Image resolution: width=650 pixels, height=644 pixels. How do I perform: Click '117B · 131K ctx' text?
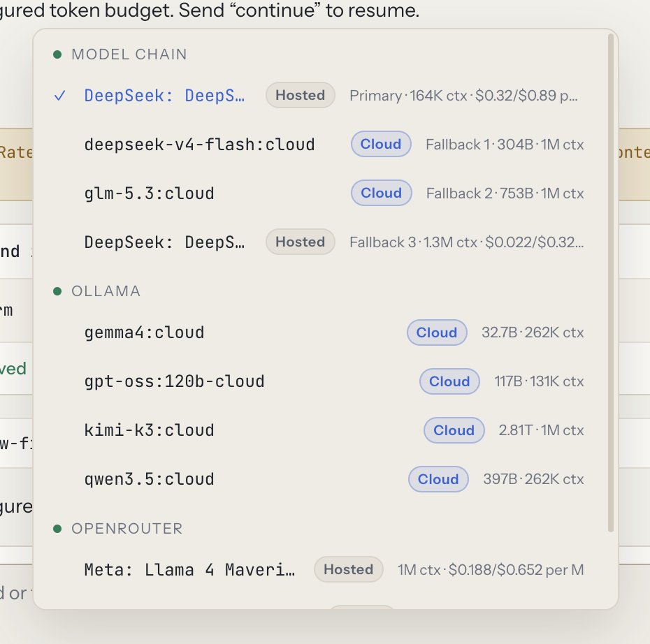click(539, 381)
